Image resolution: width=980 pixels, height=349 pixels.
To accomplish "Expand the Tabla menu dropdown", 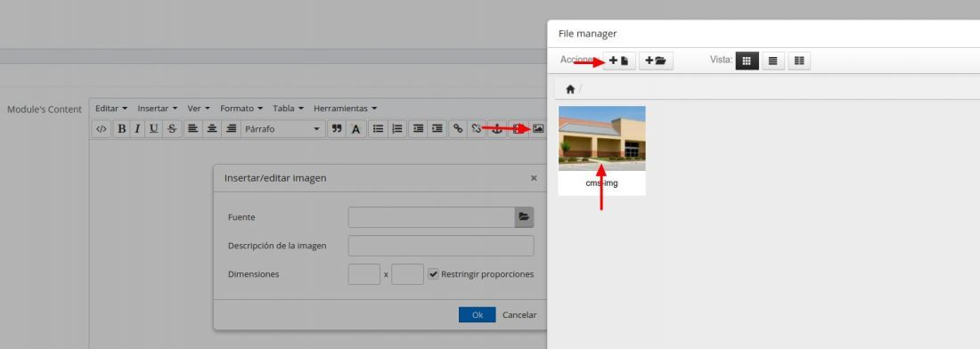I will coord(288,108).
